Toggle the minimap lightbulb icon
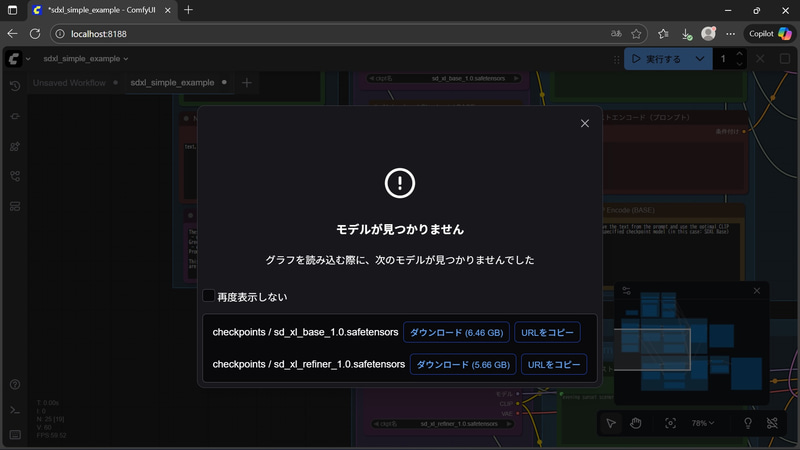800x450 pixels. click(747, 423)
